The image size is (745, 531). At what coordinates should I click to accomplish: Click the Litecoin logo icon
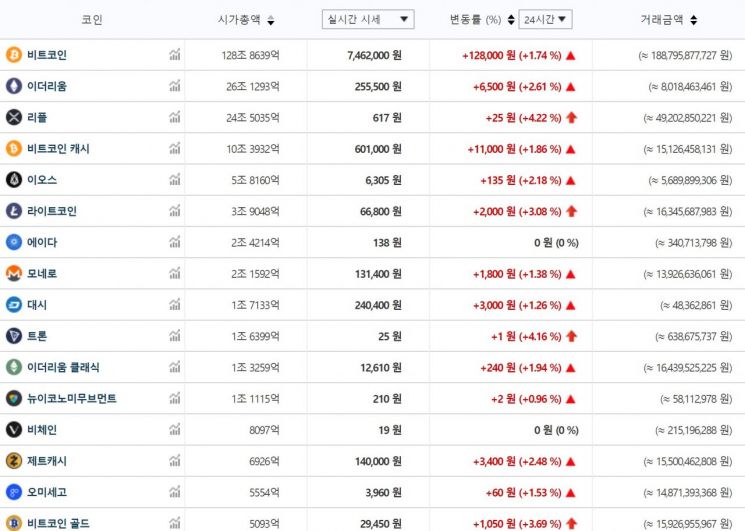[14, 211]
